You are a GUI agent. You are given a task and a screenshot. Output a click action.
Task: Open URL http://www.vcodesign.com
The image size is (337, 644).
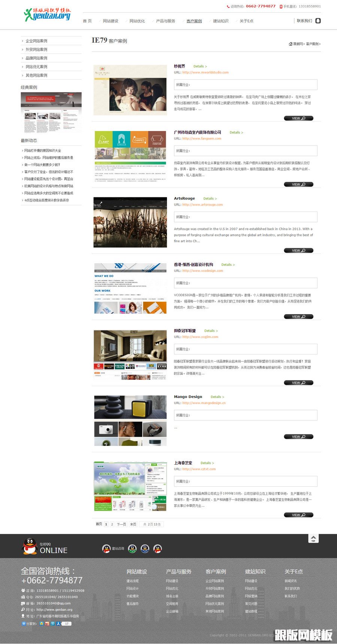point(203,271)
